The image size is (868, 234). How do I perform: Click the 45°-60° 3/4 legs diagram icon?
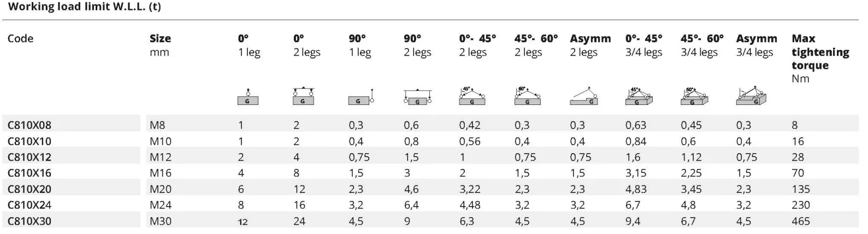(x=695, y=96)
